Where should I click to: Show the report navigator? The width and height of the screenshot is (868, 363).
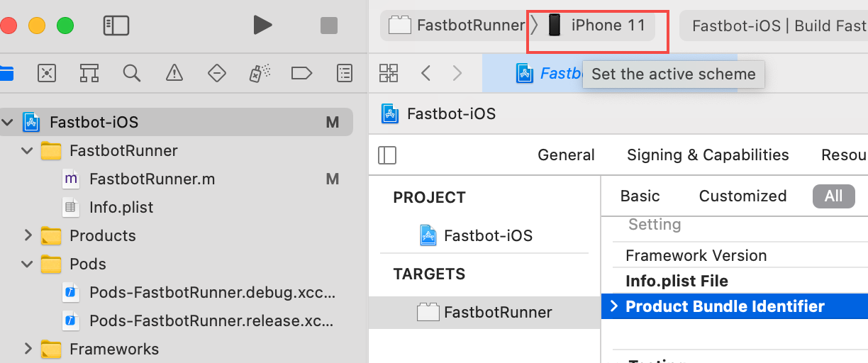344,72
